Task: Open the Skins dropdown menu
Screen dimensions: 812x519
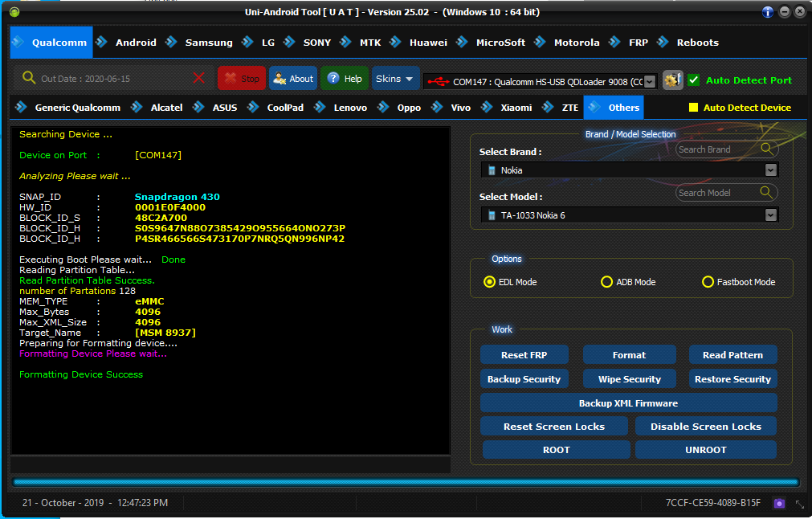Action: tap(394, 78)
